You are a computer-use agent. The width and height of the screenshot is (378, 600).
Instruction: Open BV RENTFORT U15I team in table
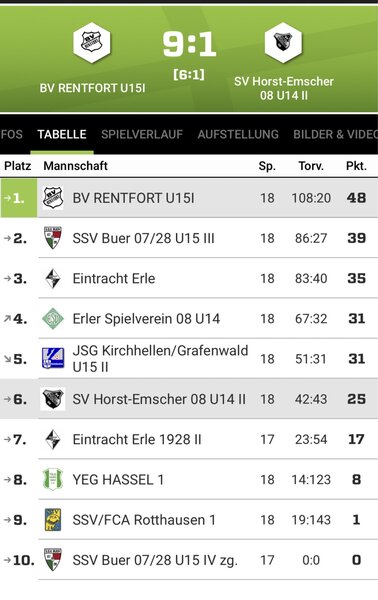coord(134,198)
